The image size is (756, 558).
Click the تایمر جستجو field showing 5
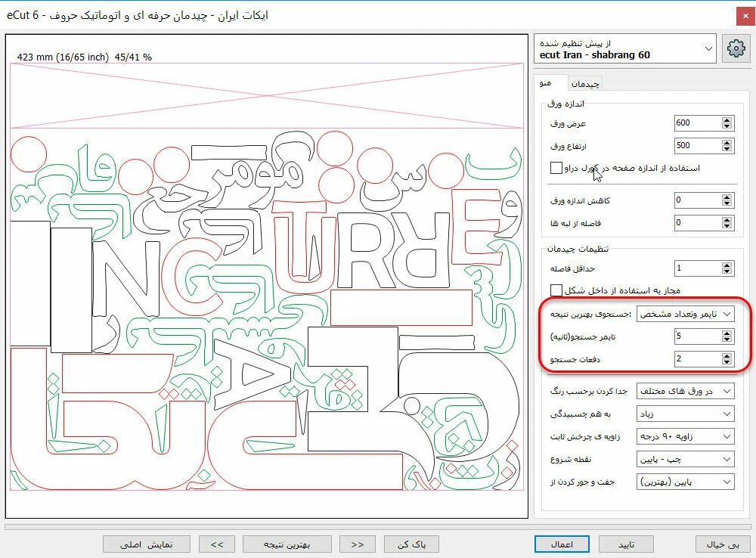(697, 336)
